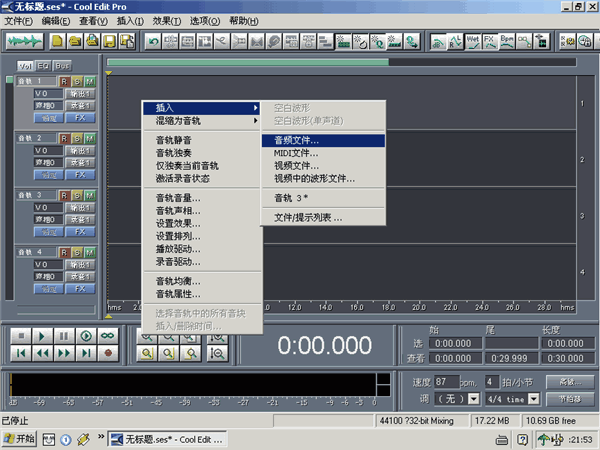Image resolution: width=600 pixels, height=450 pixels.
Task: Click the green timeline range bar
Action: coord(340,63)
